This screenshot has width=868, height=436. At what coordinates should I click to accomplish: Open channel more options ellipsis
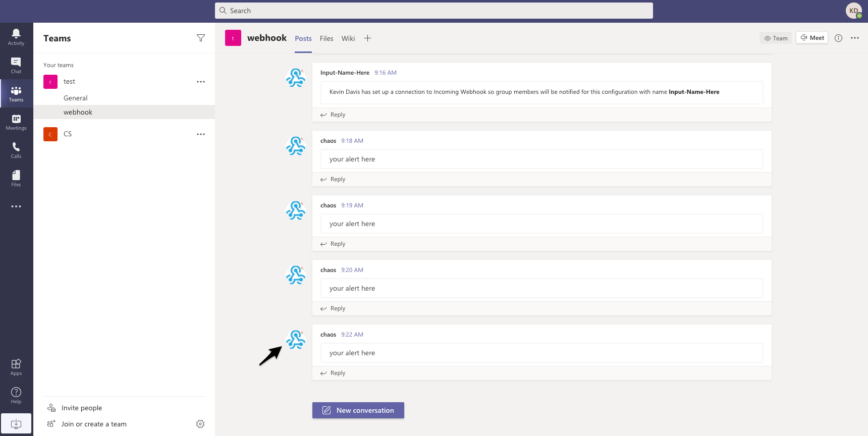click(x=855, y=38)
